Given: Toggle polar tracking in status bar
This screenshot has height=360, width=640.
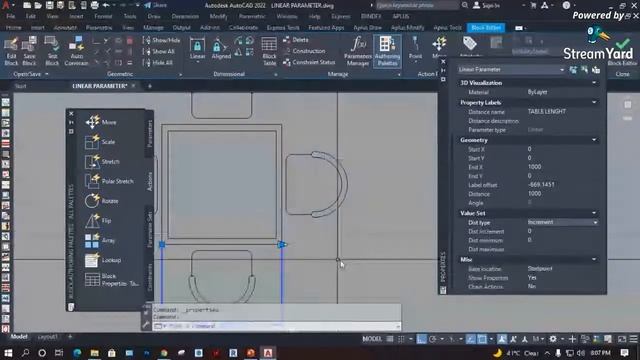Looking at the screenshot, I should [x=433, y=339].
